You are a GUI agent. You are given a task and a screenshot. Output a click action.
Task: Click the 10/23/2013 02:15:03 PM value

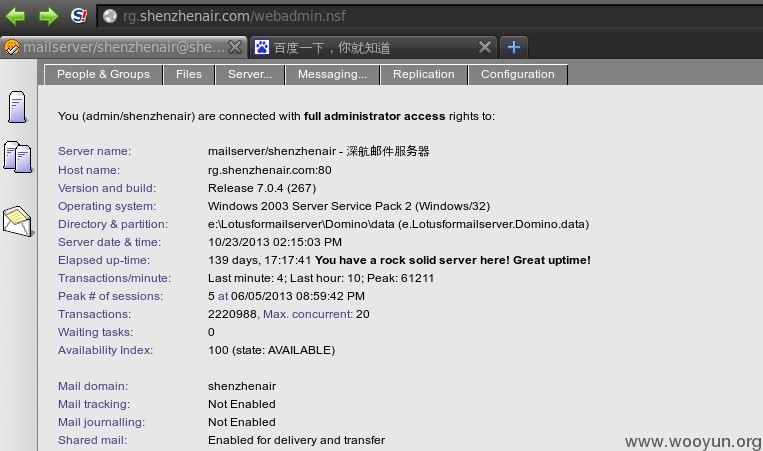click(275, 242)
